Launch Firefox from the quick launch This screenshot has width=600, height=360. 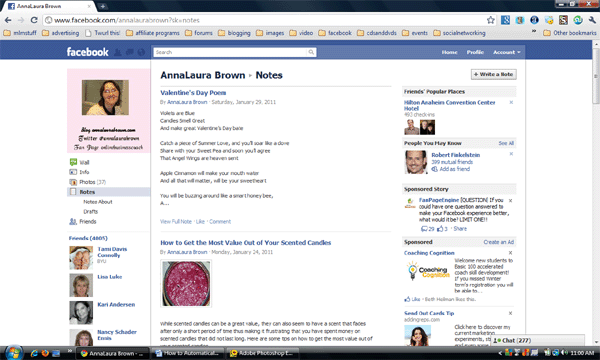pos(45,353)
